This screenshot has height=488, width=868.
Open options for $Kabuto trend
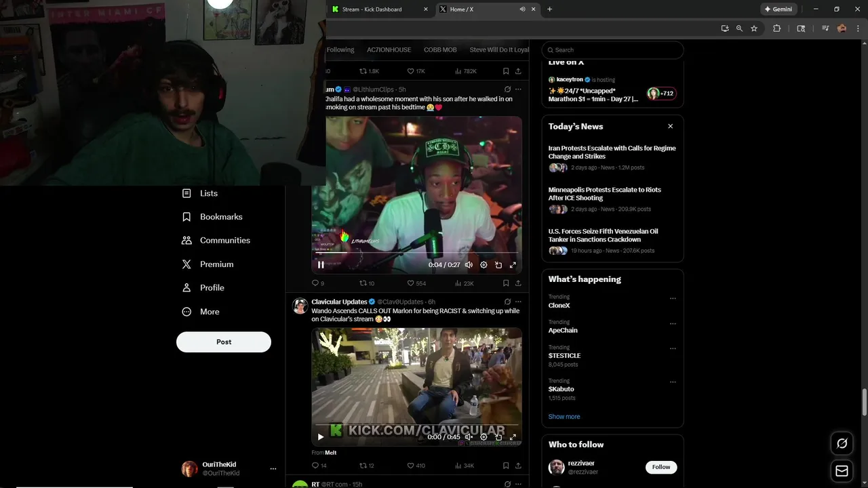point(673,382)
